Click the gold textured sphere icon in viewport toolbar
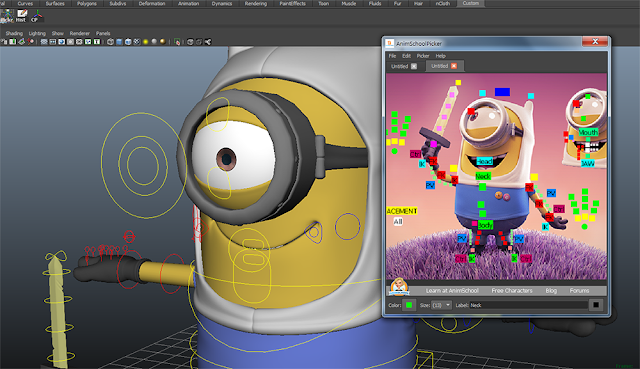Image resolution: width=640 pixels, height=369 pixels. 162,42
